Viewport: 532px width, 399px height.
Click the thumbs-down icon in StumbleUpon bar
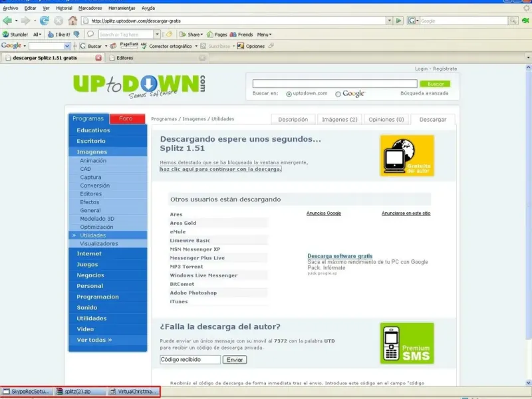[76, 35]
